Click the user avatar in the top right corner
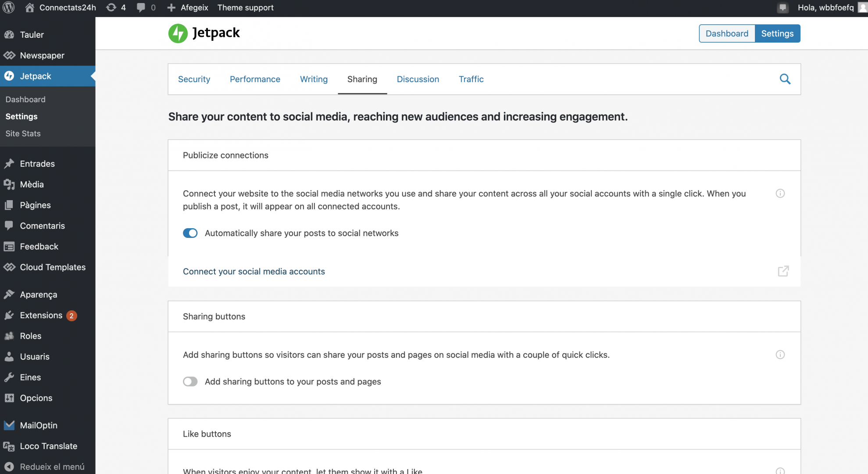Image resolution: width=868 pixels, height=474 pixels. (x=862, y=7)
